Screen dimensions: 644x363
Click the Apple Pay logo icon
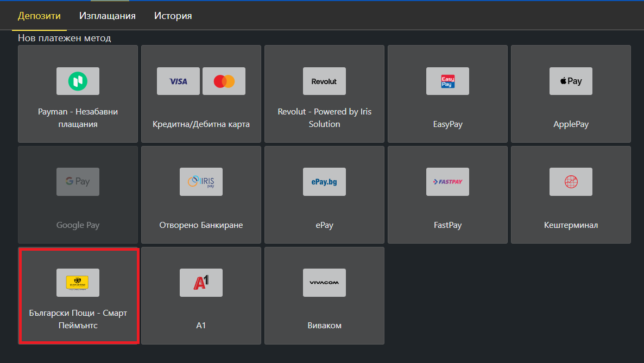coord(571,81)
